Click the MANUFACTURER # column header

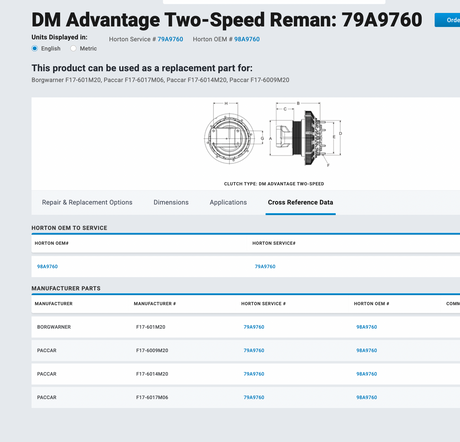[x=155, y=304]
